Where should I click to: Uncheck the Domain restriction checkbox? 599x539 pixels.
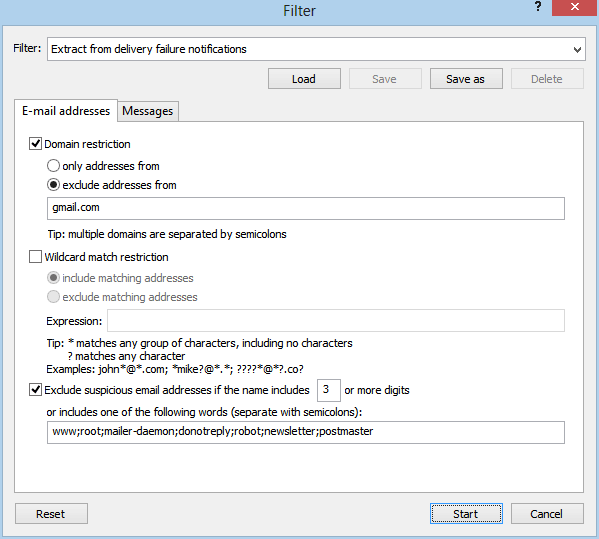tap(36, 144)
